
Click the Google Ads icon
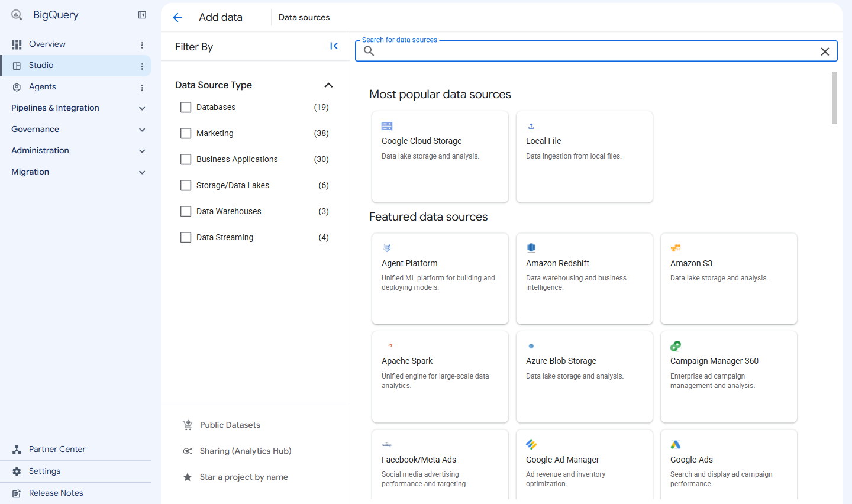pos(676,444)
